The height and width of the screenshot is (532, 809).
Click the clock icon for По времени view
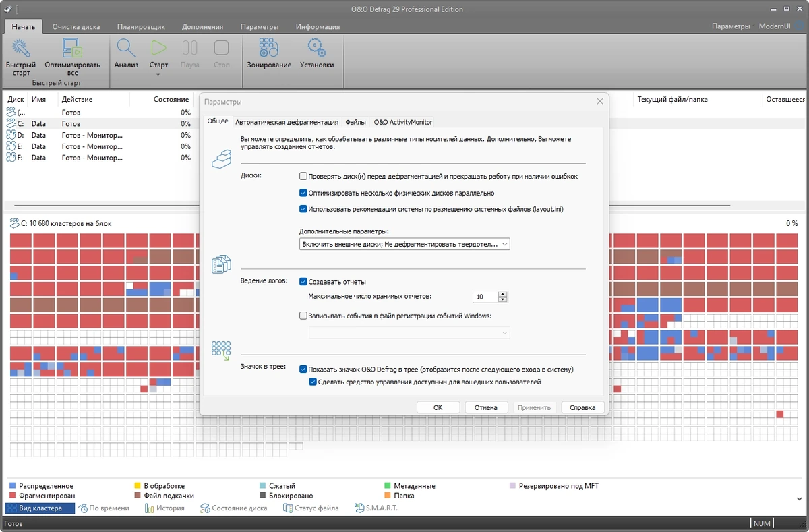tap(82, 508)
